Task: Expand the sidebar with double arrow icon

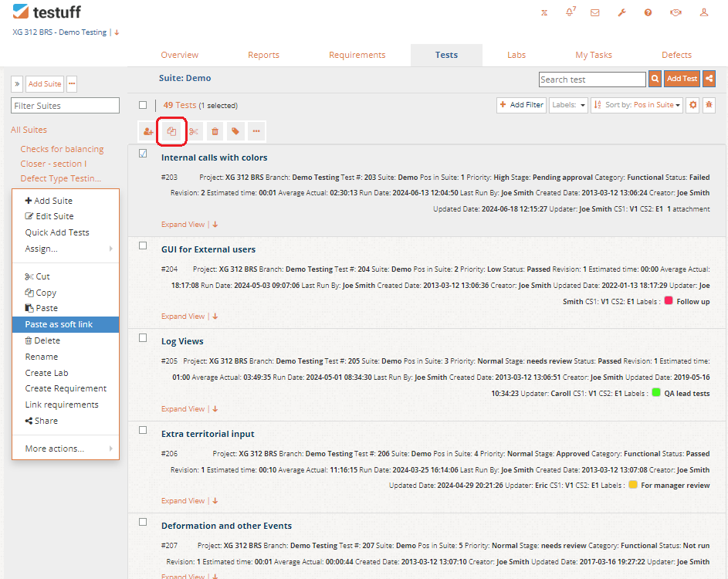Action: click(17, 84)
